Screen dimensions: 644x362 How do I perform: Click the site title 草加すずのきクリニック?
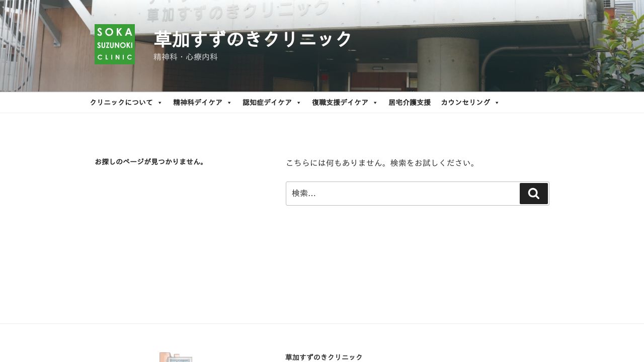(252, 39)
